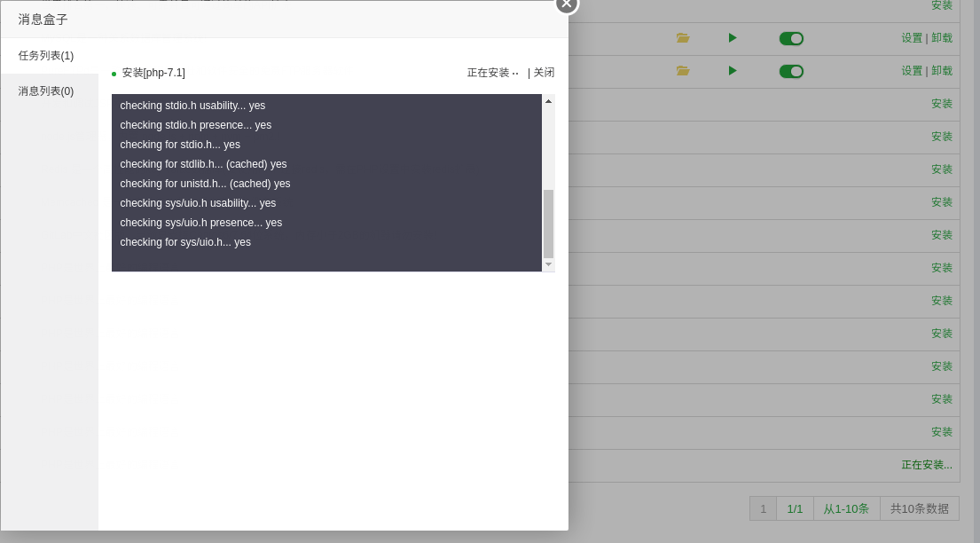Screen dimensions: 980x543
Task: Click log line 'checking for stdio.h... yes'
Action: click(x=180, y=145)
